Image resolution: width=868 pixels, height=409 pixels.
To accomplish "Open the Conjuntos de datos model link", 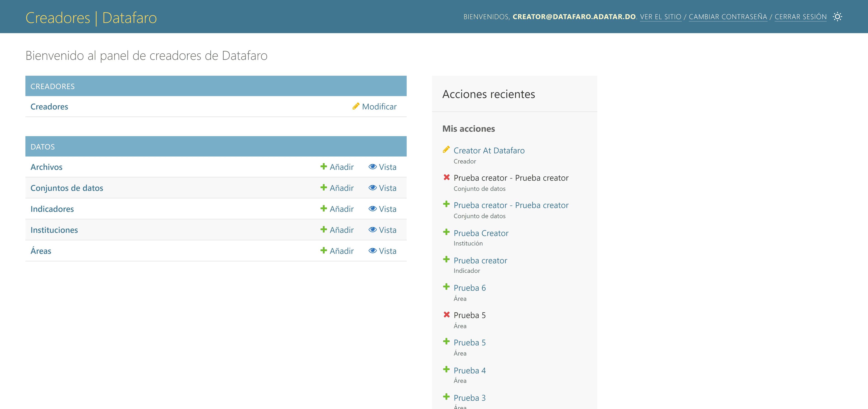I will pyautogui.click(x=67, y=188).
